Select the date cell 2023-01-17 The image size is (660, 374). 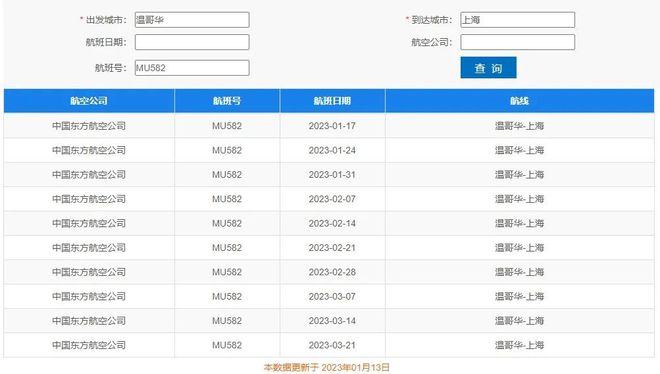pos(332,126)
